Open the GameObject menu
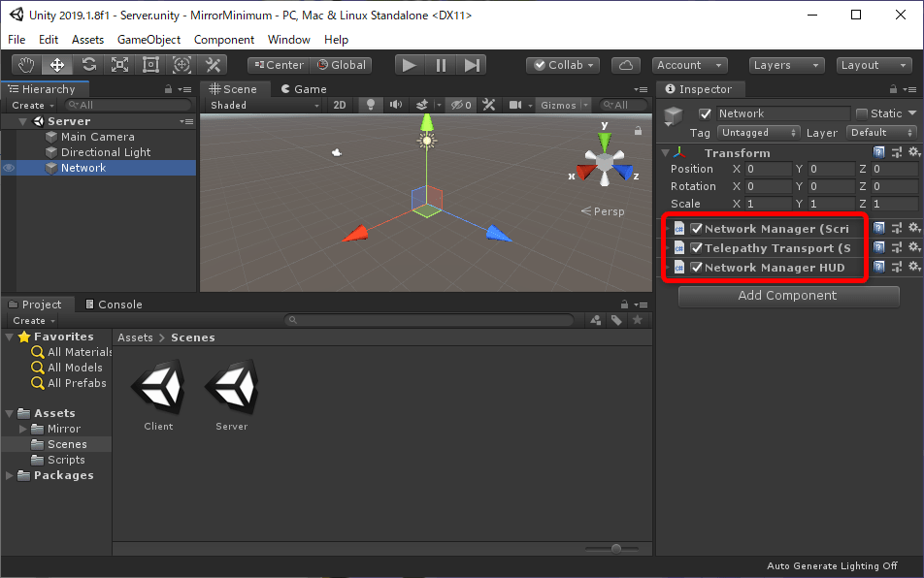924x578 pixels. 149,40
